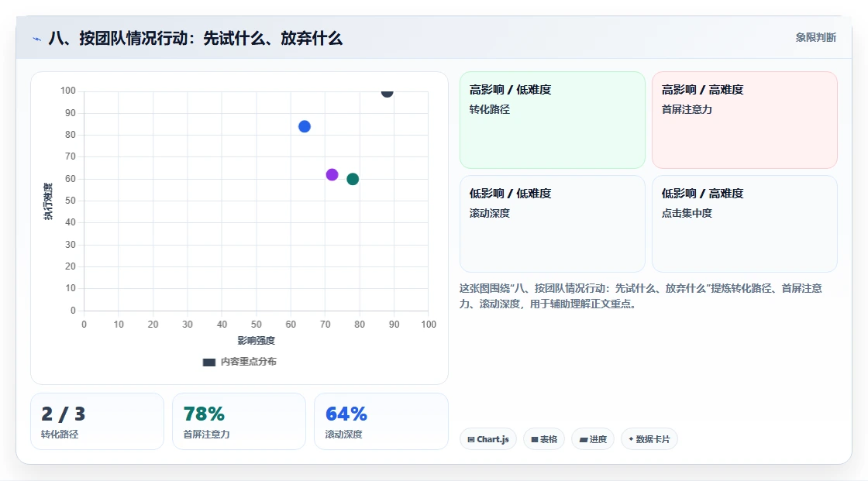Screen dimensions: 868x481
Task: Open the 高影响 / 低难度 quadrant card
Action: pyautogui.click(x=553, y=120)
